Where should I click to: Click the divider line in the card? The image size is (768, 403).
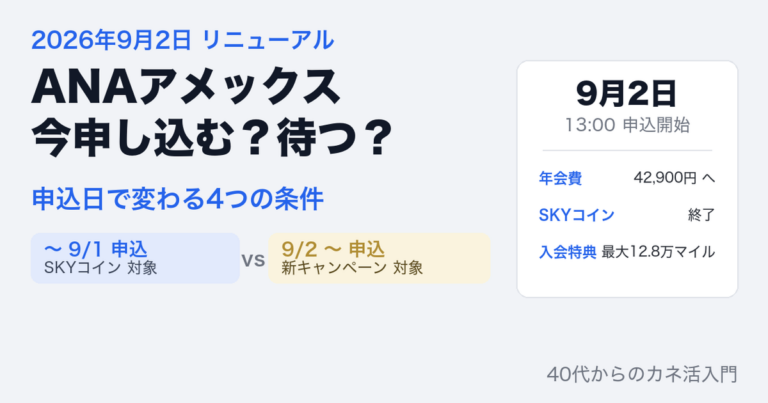coord(627,150)
